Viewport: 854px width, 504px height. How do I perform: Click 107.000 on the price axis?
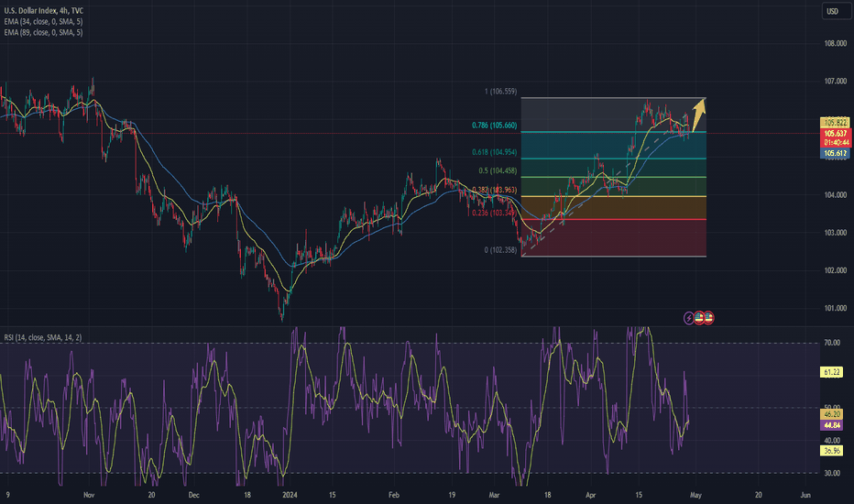[x=835, y=82]
